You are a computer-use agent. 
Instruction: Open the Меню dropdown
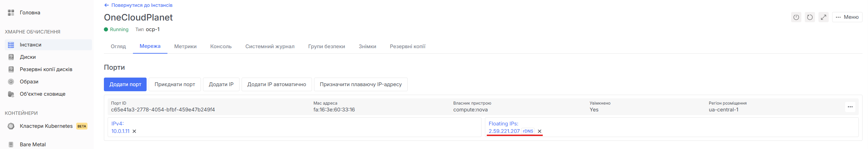[847, 17]
